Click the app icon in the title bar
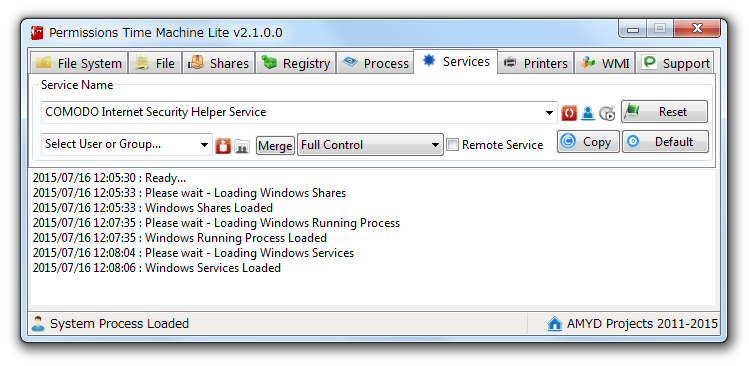Screen dimensions: 749x366 tap(37, 32)
